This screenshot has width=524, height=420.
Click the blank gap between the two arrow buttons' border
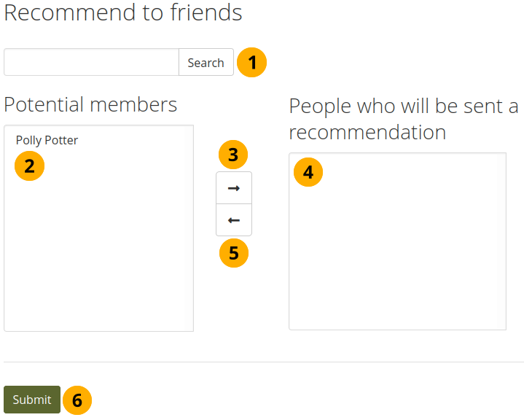[234, 204]
